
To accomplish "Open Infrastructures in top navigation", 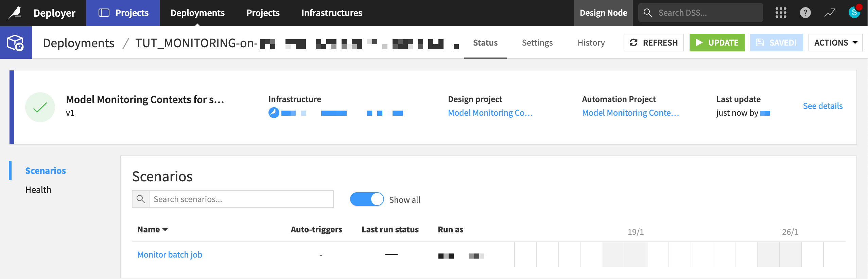I will tap(332, 13).
